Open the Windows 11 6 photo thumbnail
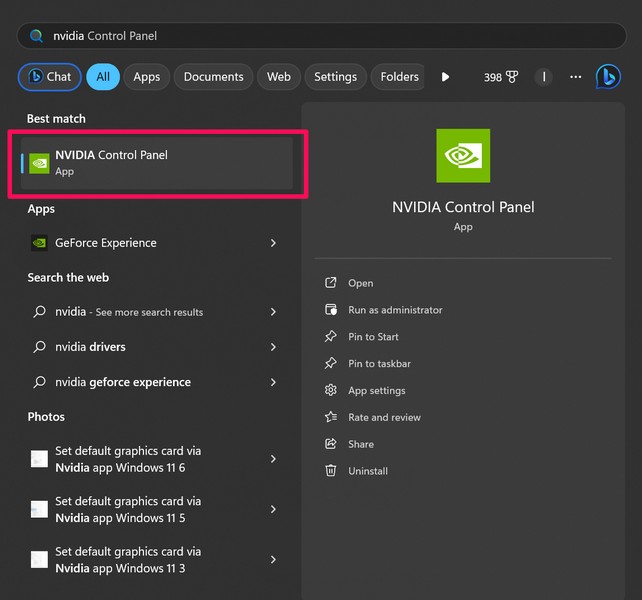Viewport: 642px width, 600px height. (39, 459)
